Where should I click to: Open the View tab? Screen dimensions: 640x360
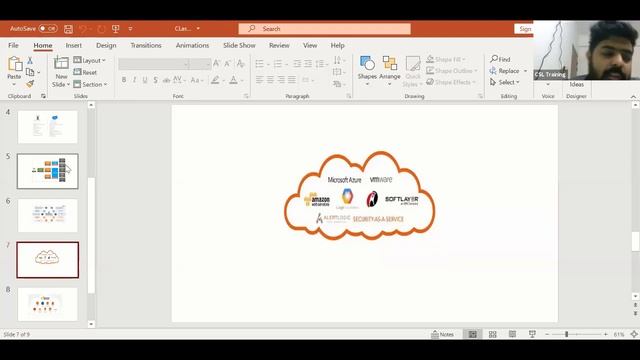click(x=310, y=45)
